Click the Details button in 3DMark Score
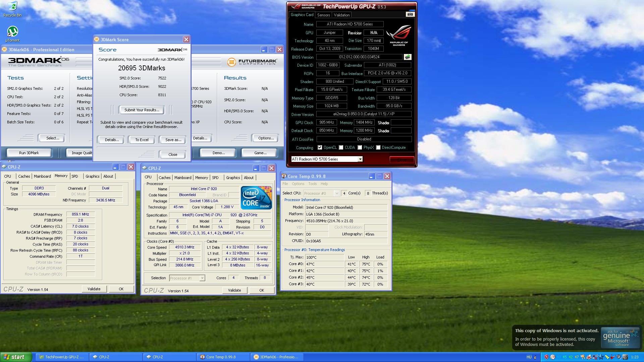This screenshot has height=362, width=644. tap(112, 140)
